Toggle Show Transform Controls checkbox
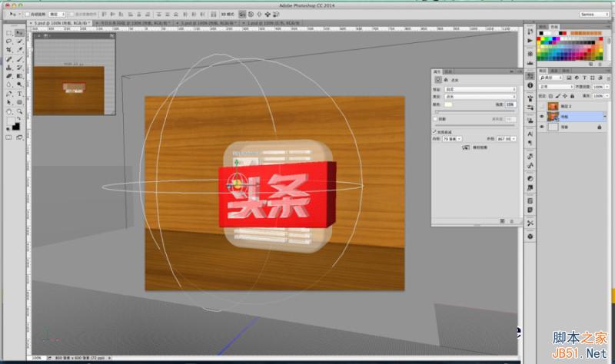The image size is (615, 364). click(71, 15)
